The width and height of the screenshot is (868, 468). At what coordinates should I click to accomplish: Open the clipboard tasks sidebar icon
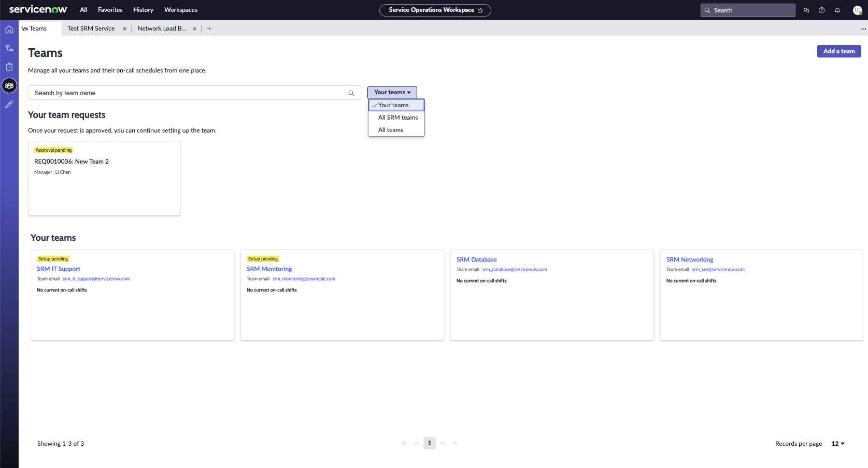tap(9, 67)
